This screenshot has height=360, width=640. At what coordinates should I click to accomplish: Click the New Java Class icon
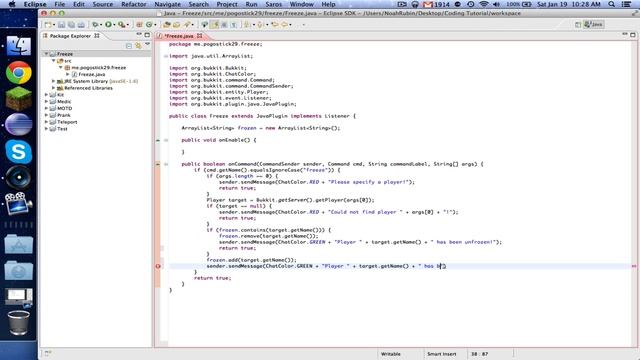(x=149, y=24)
